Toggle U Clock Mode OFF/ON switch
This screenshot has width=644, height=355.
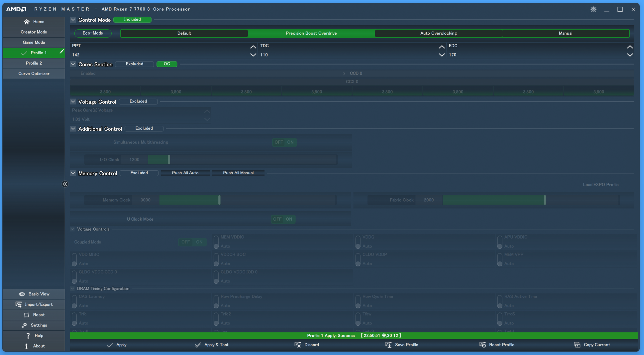[x=283, y=219]
